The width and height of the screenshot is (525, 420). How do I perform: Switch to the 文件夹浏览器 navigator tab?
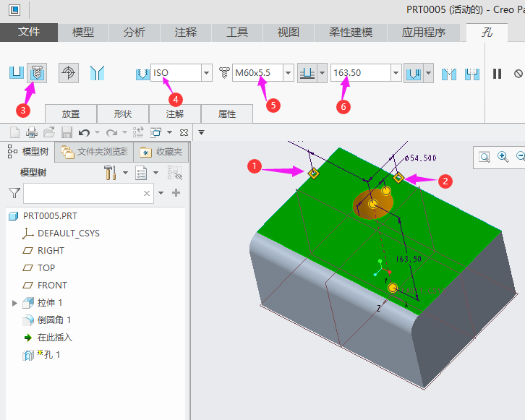(94, 152)
